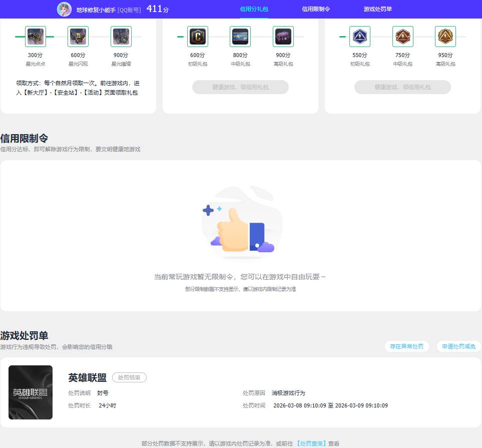The height and width of the screenshot is (448, 482).
Task: Click the 封号 punishment description value
Action: click(103, 393)
